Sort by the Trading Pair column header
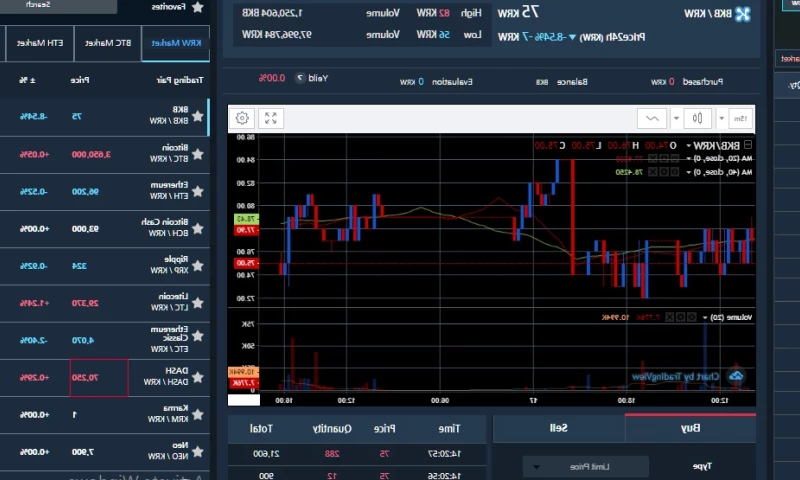 (180, 80)
